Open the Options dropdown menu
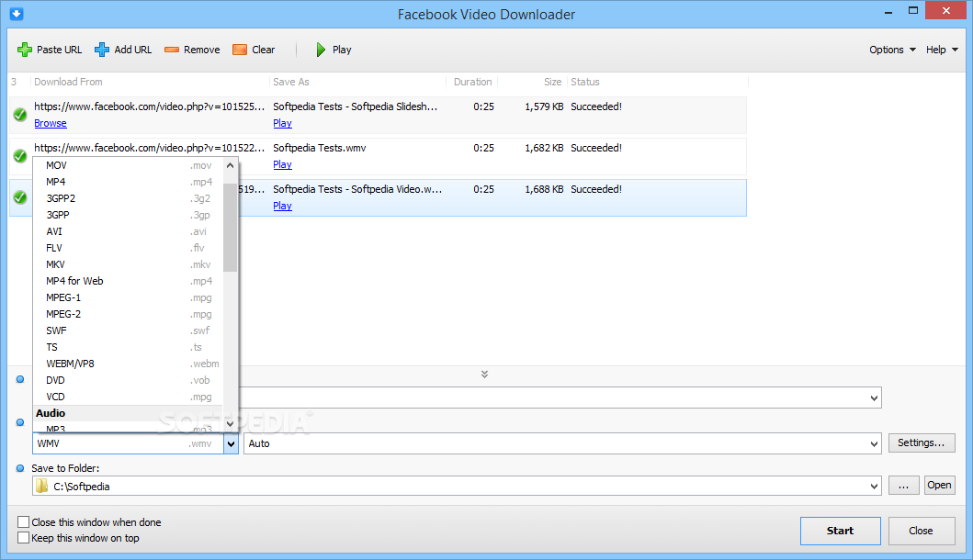The height and width of the screenshot is (560, 973). [892, 50]
